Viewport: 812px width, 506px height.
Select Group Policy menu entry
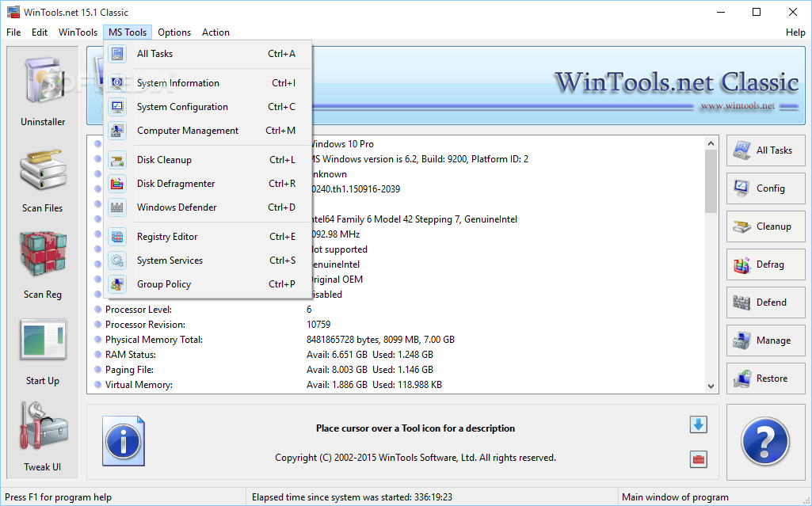coord(208,284)
